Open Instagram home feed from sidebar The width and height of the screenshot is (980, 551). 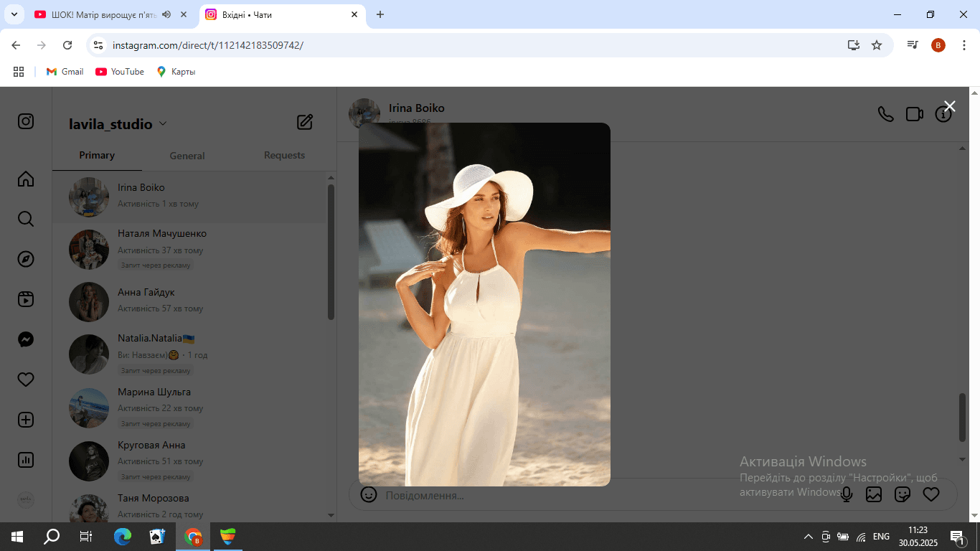pyautogui.click(x=26, y=179)
